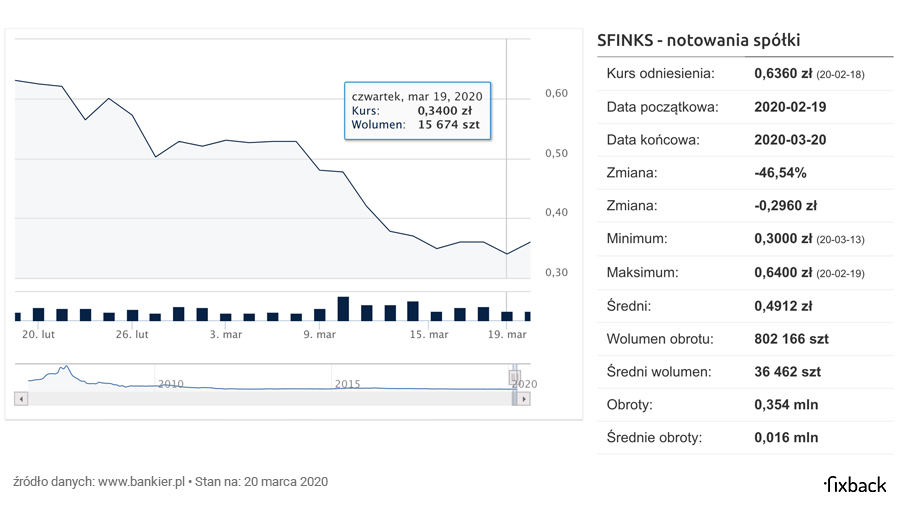Screen dimensions: 900x505
Task: Click the 'Wolumen obrotu:' label
Action: pos(660,339)
